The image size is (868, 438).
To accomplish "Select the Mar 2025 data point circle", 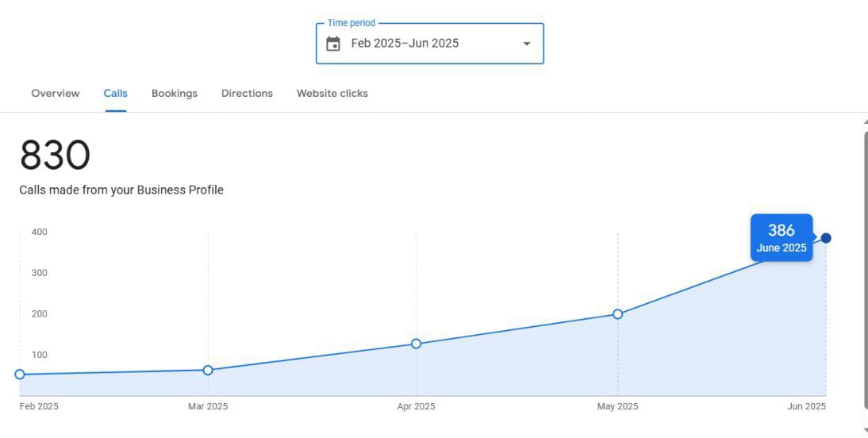I will [x=208, y=370].
